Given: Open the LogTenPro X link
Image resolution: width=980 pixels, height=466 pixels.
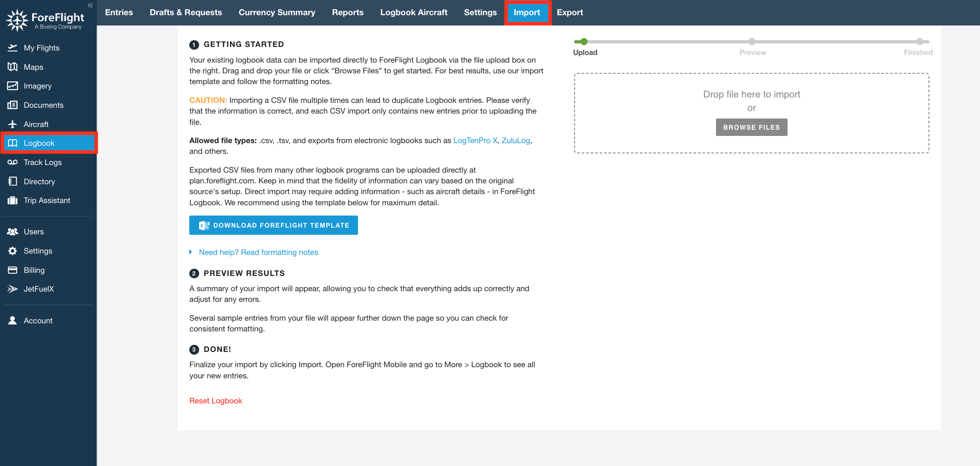Looking at the screenshot, I should tap(475, 140).
